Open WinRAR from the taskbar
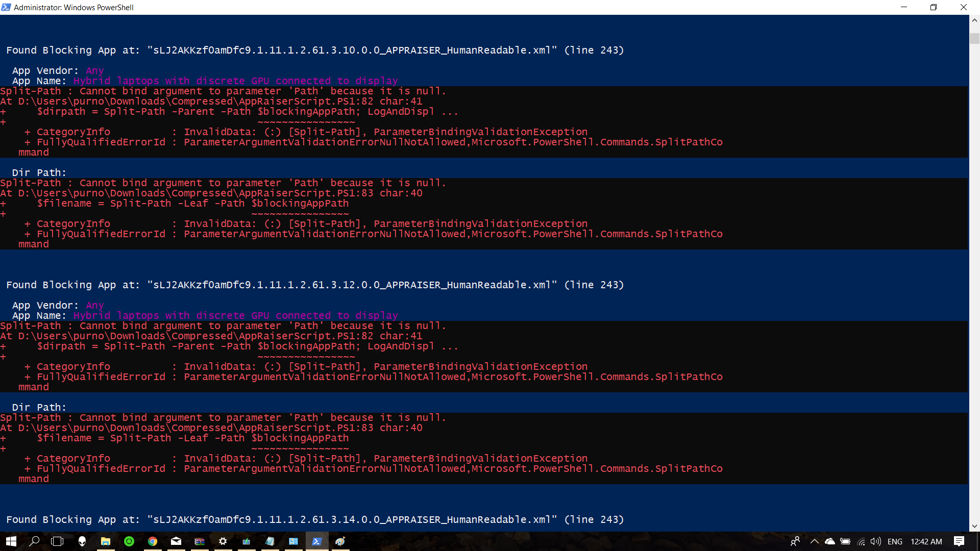 tap(200, 541)
